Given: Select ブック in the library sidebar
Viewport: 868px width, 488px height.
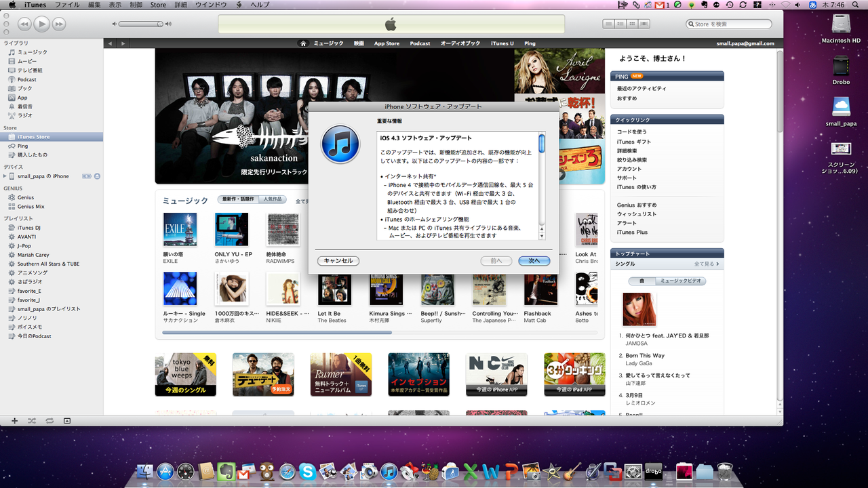Looking at the screenshot, I should pyautogui.click(x=24, y=88).
